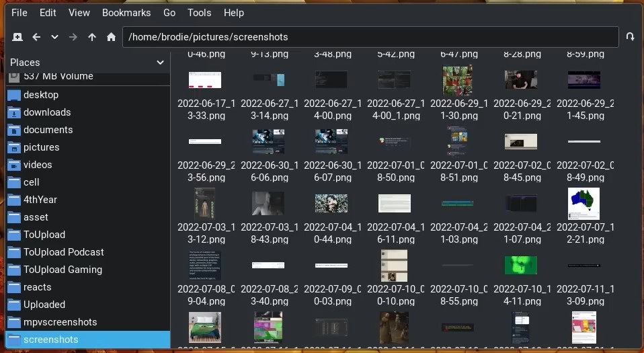Select thumbnail 2022-06-29_23-56.png
The image size is (644, 353).
pos(205,141)
